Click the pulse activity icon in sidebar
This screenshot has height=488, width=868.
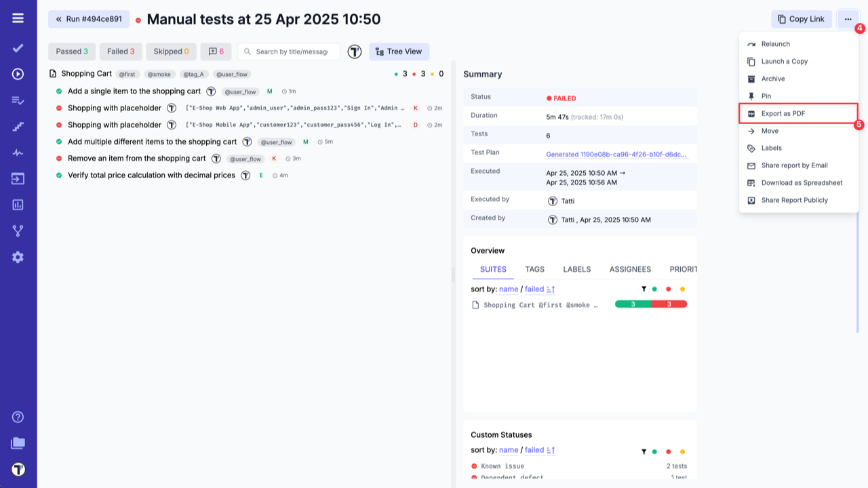(x=17, y=152)
